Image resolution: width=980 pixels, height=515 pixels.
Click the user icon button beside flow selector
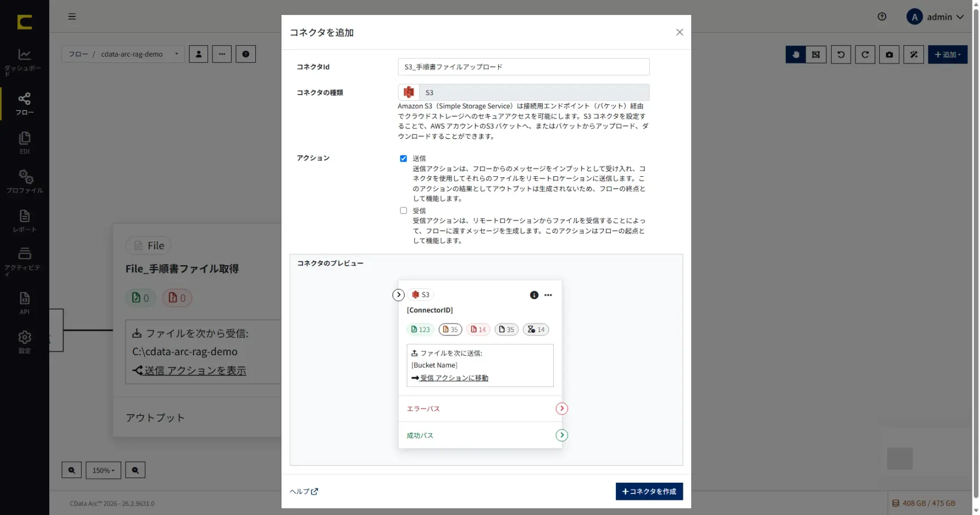pos(198,54)
